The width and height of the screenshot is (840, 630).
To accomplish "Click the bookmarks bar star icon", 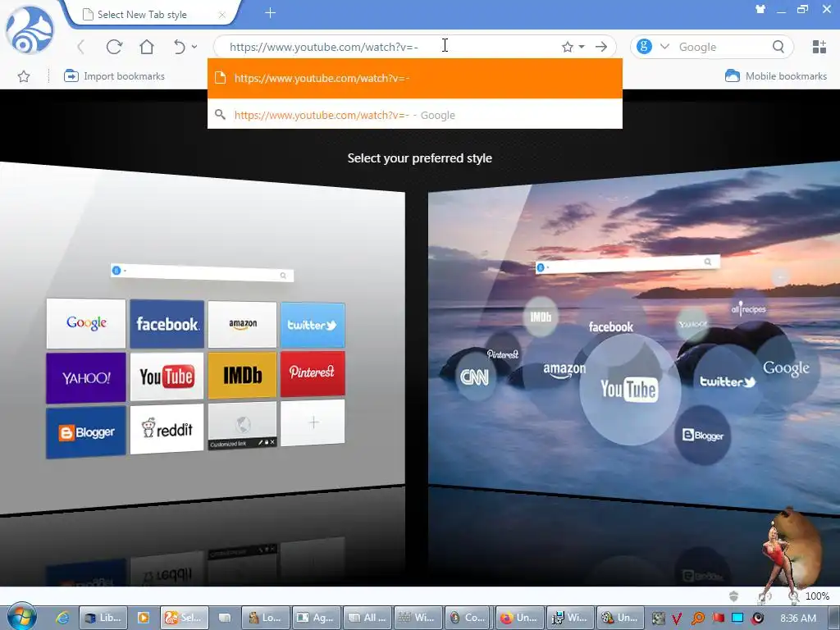I will point(24,76).
